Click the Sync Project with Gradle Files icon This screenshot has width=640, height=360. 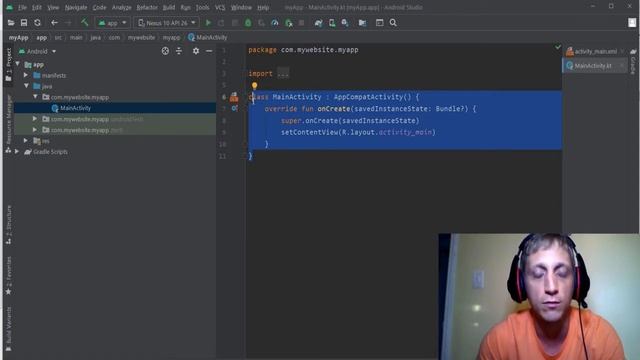click(318, 23)
